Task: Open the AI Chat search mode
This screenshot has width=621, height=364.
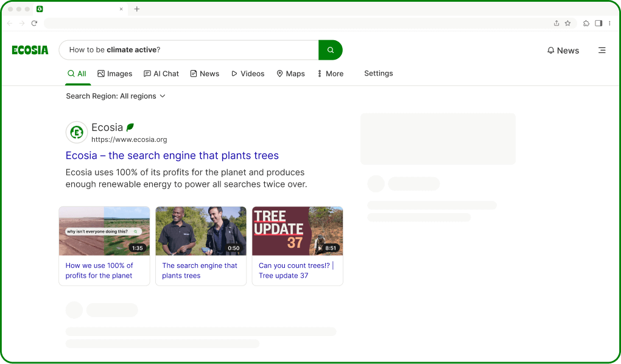Action: pyautogui.click(x=161, y=73)
